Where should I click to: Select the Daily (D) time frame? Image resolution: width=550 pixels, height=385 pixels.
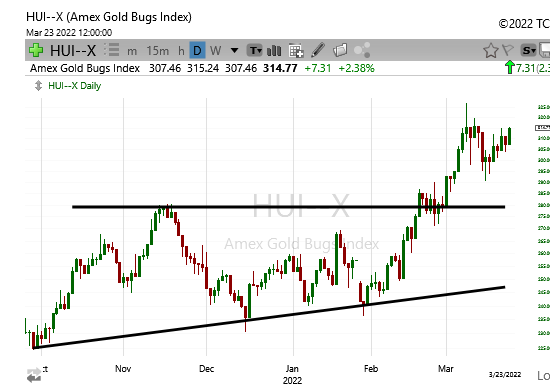(x=197, y=50)
